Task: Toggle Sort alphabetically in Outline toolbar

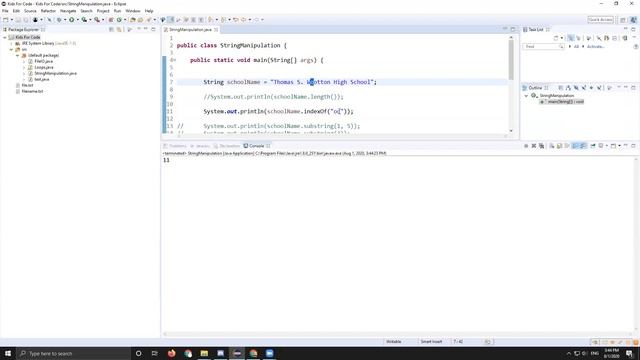Action: pos(568,88)
